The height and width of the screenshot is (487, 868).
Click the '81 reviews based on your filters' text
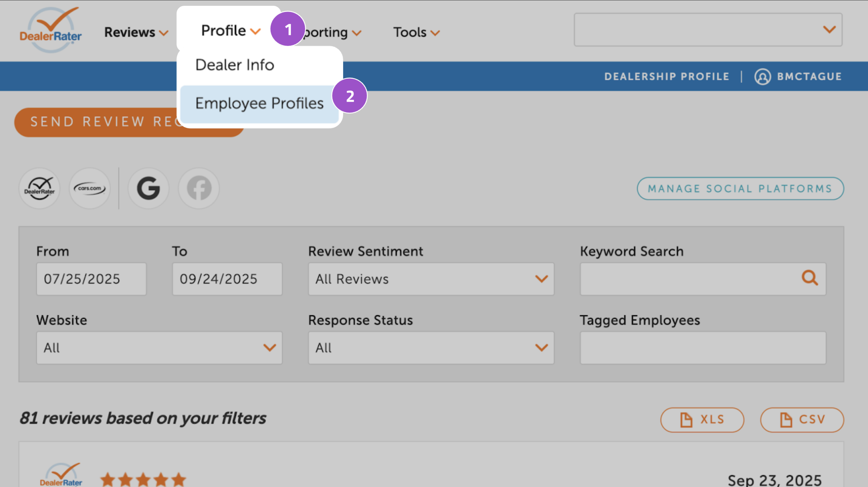(x=143, y=418)
